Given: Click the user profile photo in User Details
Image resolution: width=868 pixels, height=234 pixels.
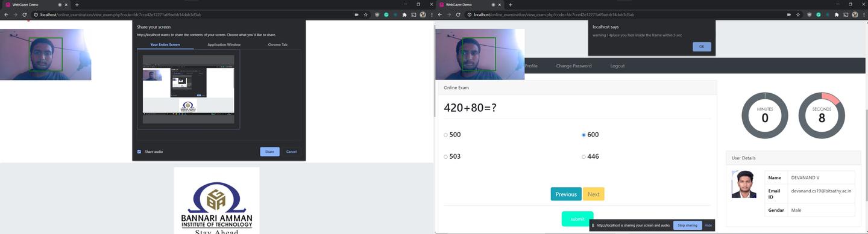Looking at the screenshot, I should [744, 184].
